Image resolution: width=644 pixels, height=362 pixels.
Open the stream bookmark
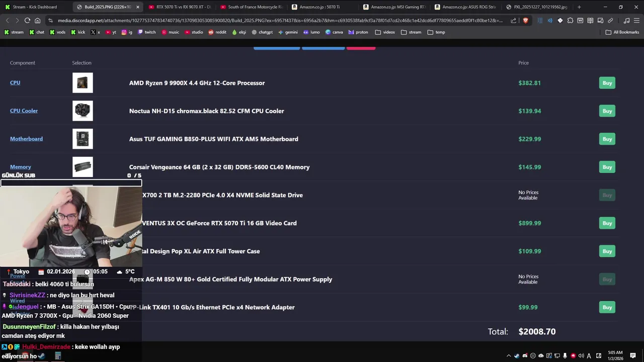pyautogui.click(x=14, y=32)
